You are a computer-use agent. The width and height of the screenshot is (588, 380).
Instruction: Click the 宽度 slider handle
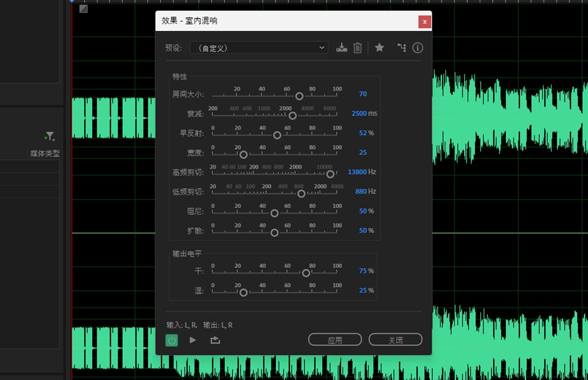pos(243,155)
